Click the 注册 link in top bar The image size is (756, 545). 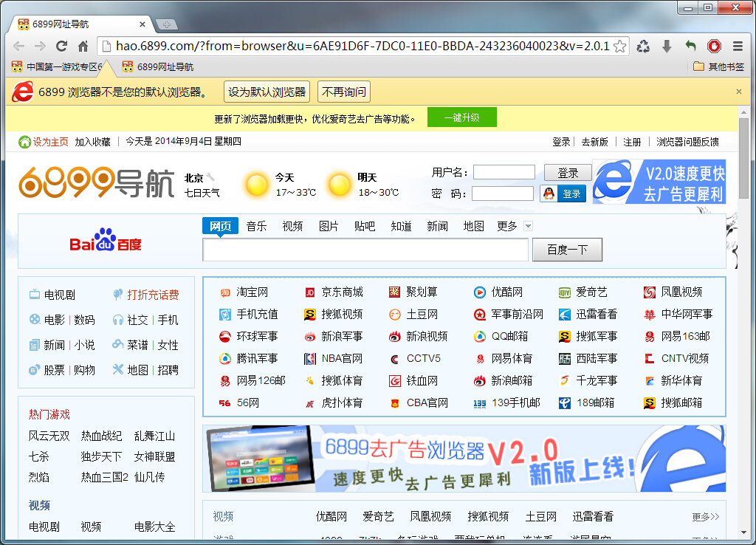point(632,142)
